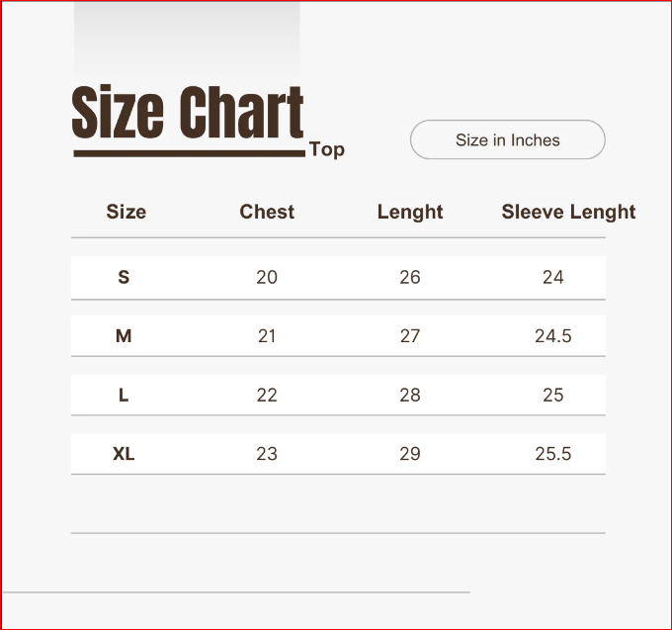Click the S size row label

[x=124, y=278]
